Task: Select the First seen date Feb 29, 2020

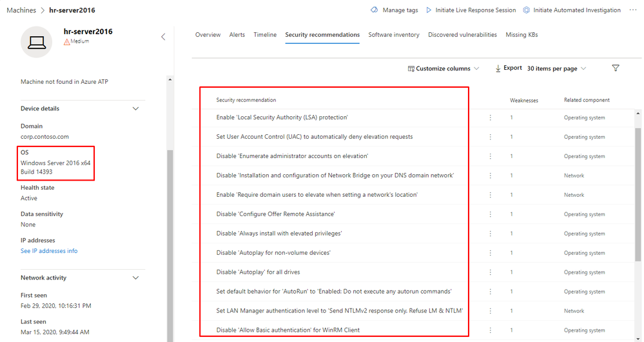Action: coord(56,306)
